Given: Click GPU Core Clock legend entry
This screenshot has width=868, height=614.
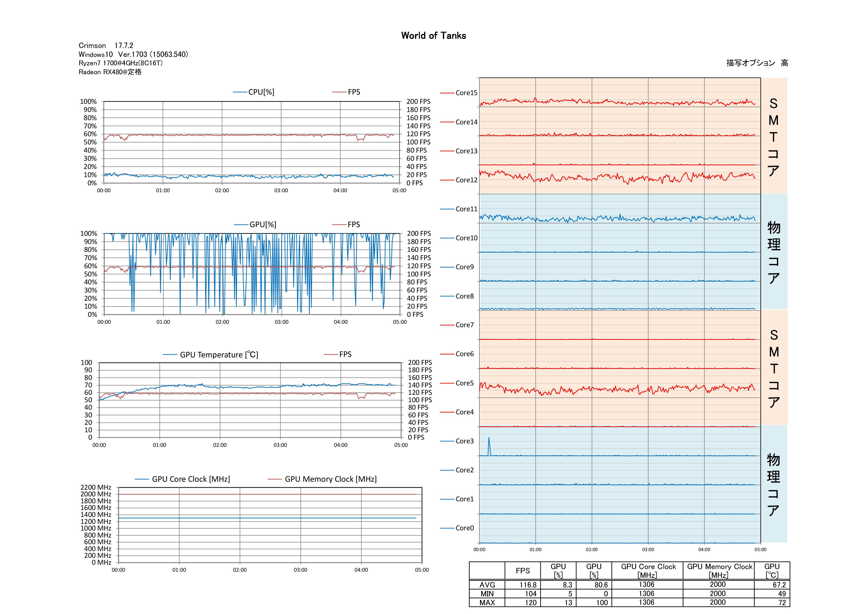Looking at the screenshot, I should [x=191, y=479].
